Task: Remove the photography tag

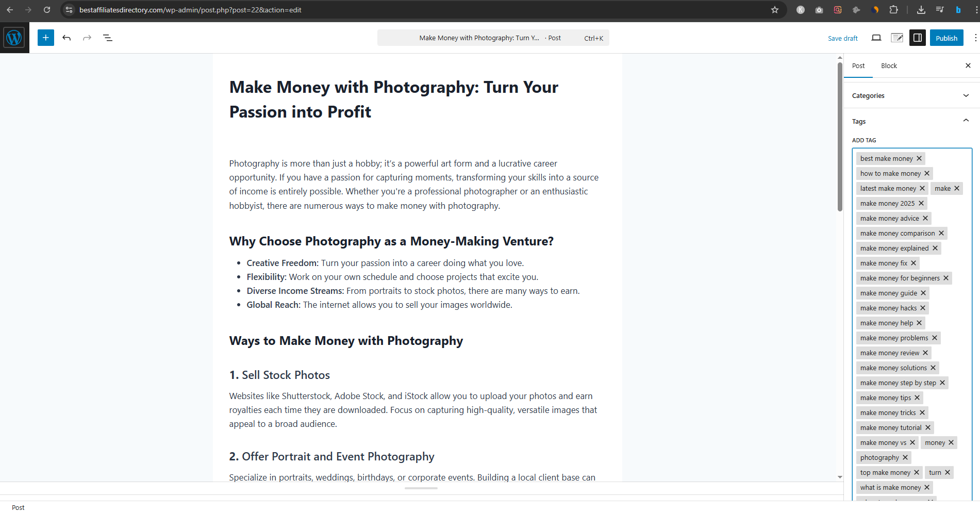Action: 906,457
